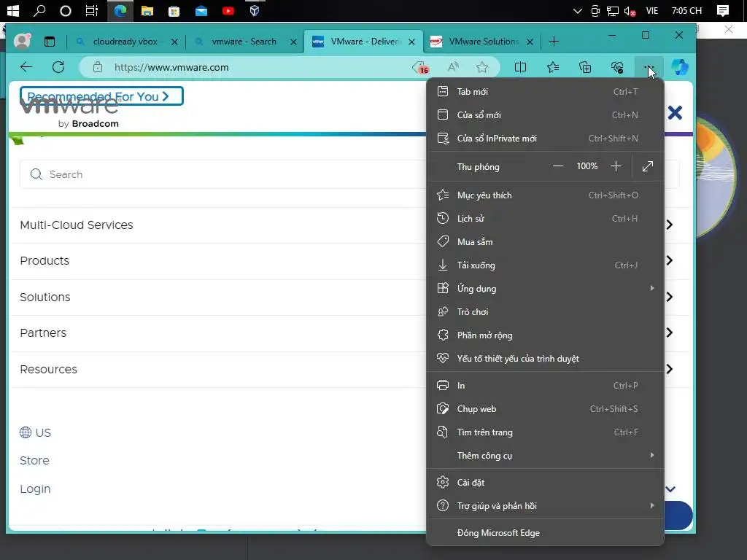The width and height of the screenshot is (747, 560).
Task: Open Mục yêu thích from menu
Action: coord(545,195)
